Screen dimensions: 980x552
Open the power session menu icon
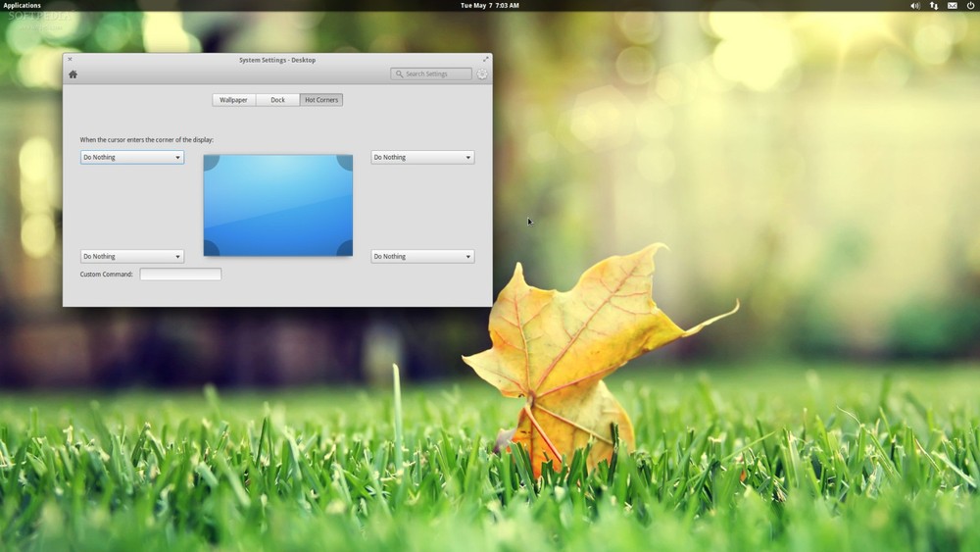970,6
